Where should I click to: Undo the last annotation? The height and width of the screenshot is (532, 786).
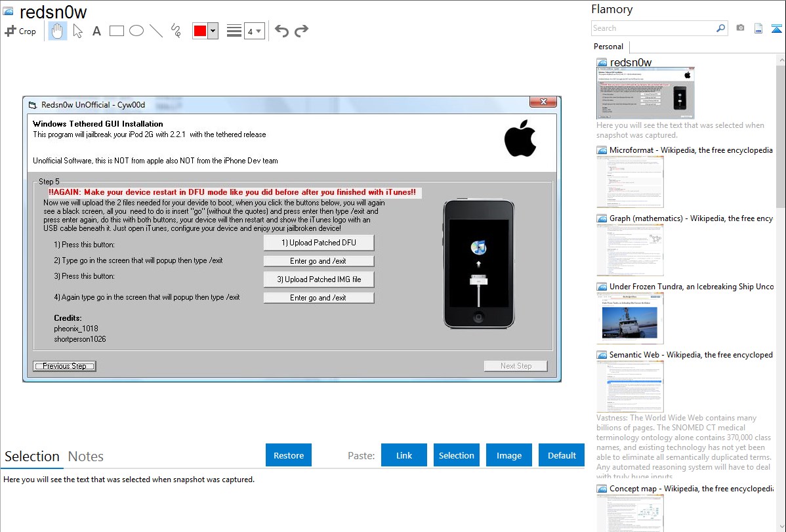pos(281,31)
